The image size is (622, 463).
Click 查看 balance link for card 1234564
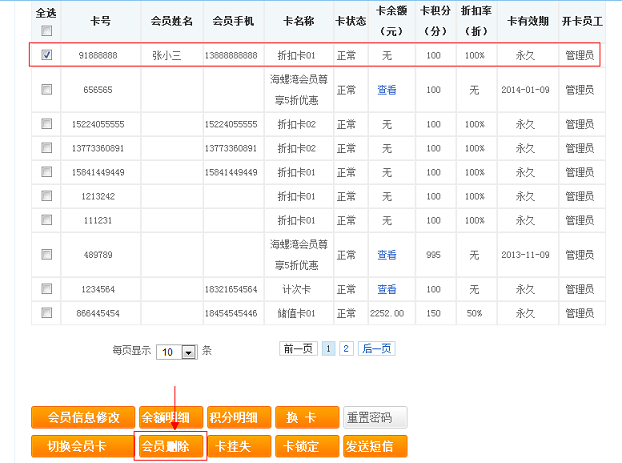tap(387, 289)
